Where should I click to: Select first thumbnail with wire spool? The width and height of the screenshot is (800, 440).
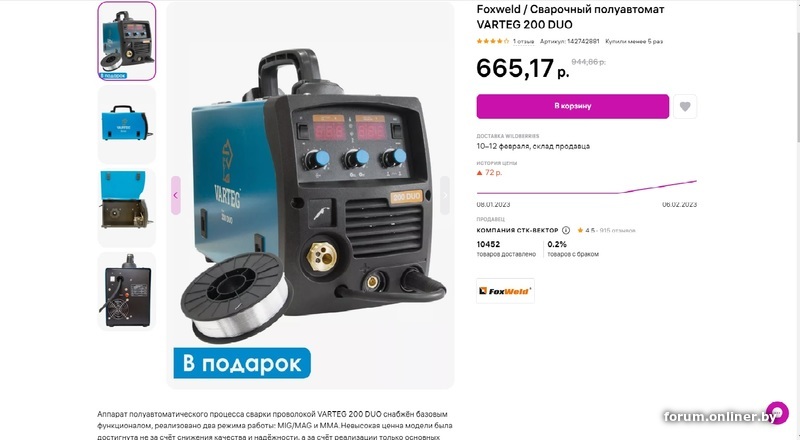[x=127, y=41]
